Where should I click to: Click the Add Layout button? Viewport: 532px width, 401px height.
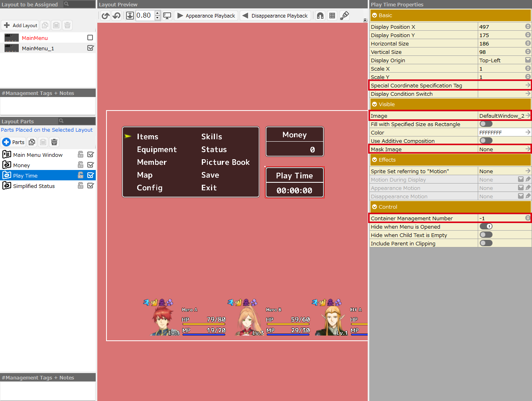point(20,25)
